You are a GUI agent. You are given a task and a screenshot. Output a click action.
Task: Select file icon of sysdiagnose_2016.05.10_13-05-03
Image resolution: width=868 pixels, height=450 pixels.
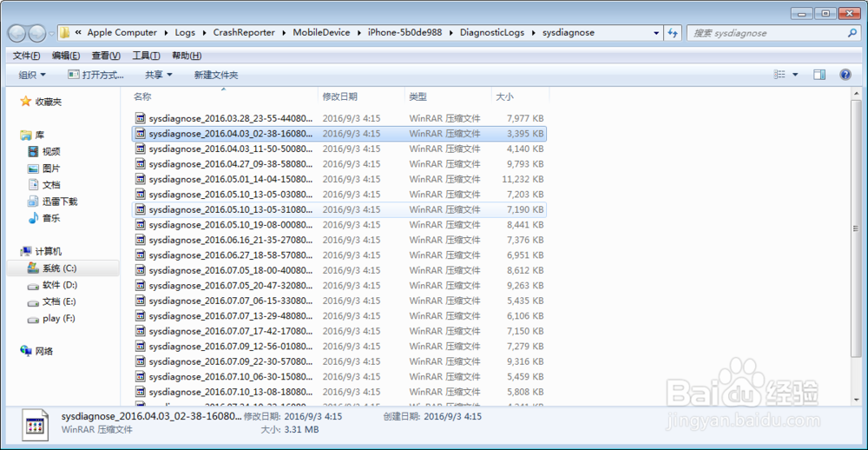141,195
